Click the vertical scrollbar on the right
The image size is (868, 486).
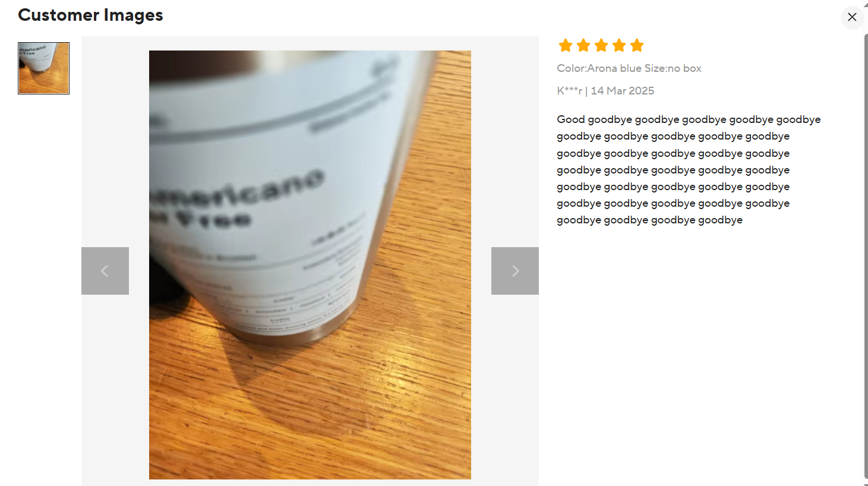coord(866,255)
